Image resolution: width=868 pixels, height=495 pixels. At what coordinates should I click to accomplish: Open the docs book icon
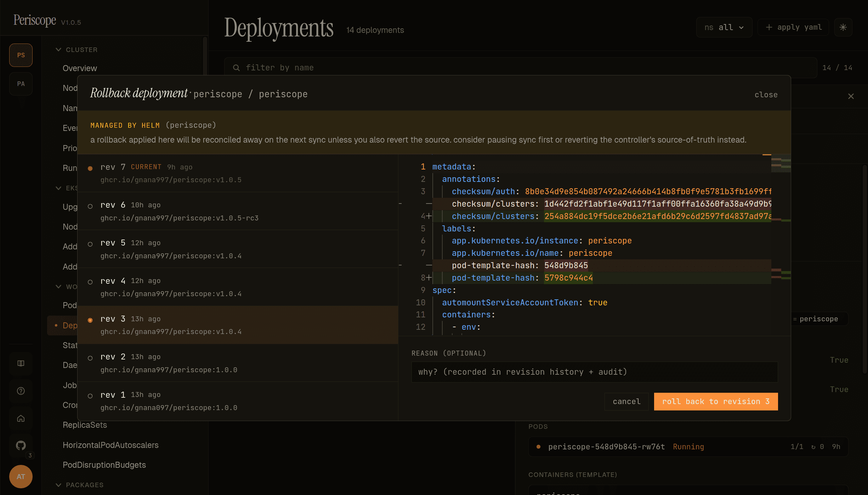click(x=21, y=363)
